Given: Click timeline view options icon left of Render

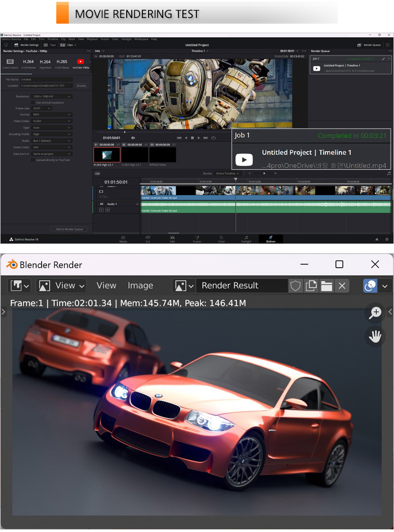Looking at the screenshot, I should [x=97, y=173].
